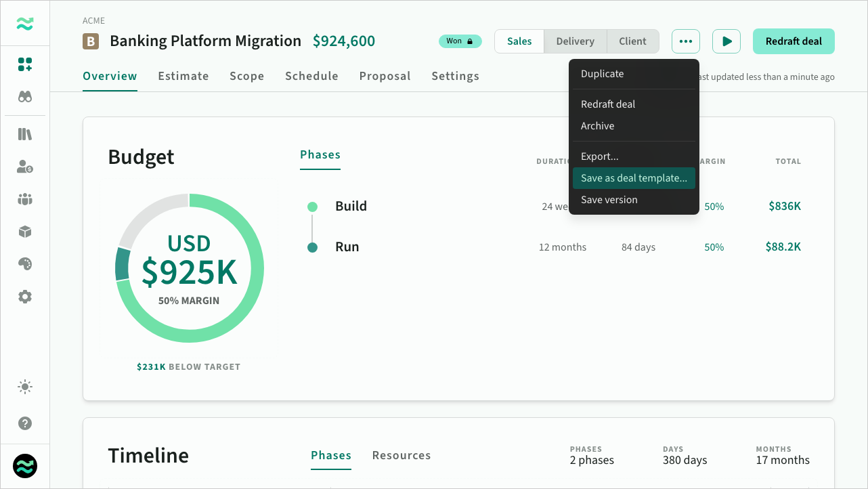Click the round account avatar at sidebar bottom
Image resolution: width=868 pixels, height=489 pixels.
[25, 466]
